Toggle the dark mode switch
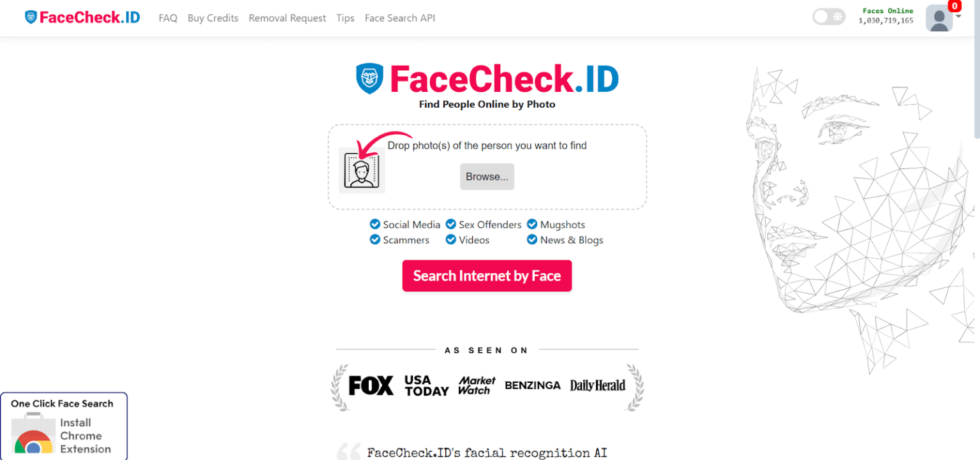Screen dimensions: 980x460 click(x=828, y=16)
